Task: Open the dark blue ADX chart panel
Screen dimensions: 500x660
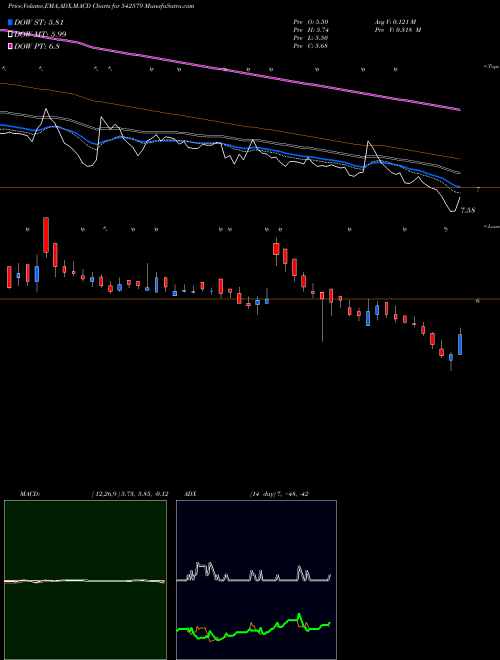Action: [x=256, y=580]
